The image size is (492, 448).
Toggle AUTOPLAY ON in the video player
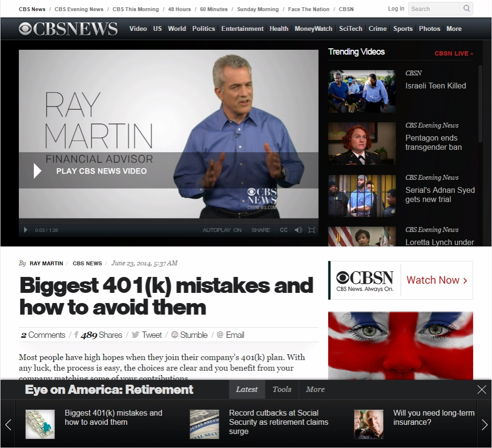coord(222,230)
